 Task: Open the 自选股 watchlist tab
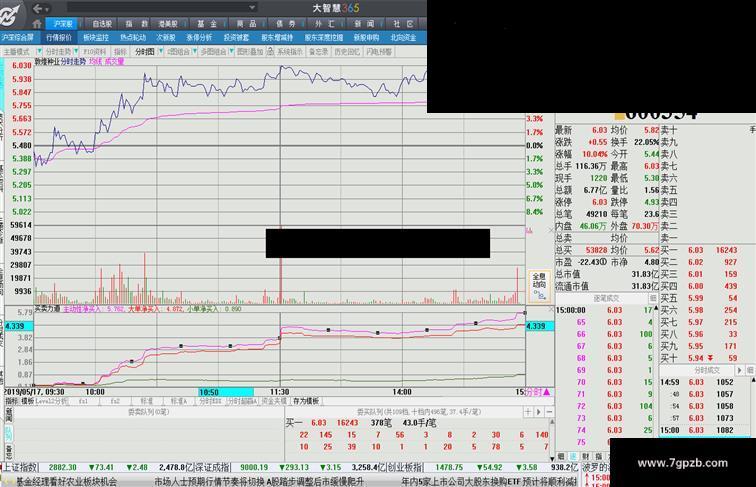click(x=102, y=24)
